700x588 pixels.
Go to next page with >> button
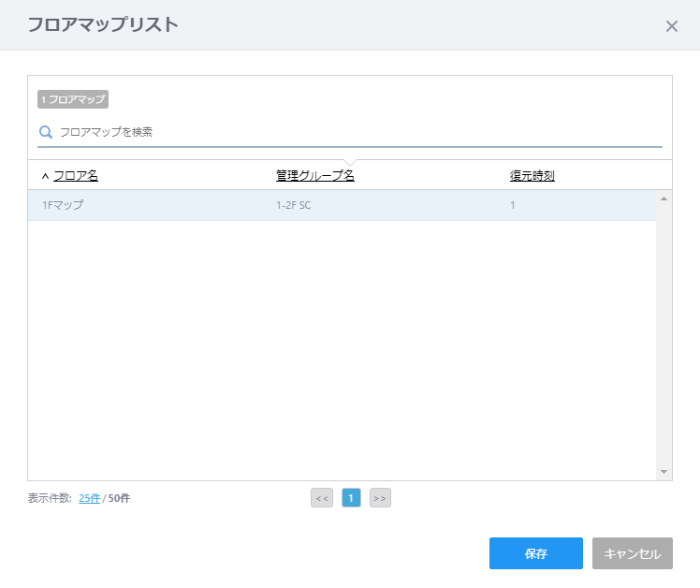380,498
